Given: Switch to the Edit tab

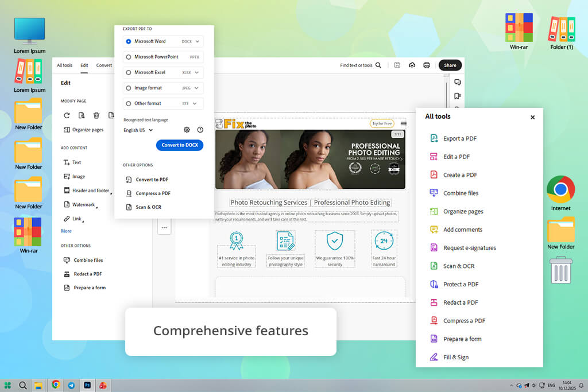Looking at the screenshot, I should pos(84,65).
